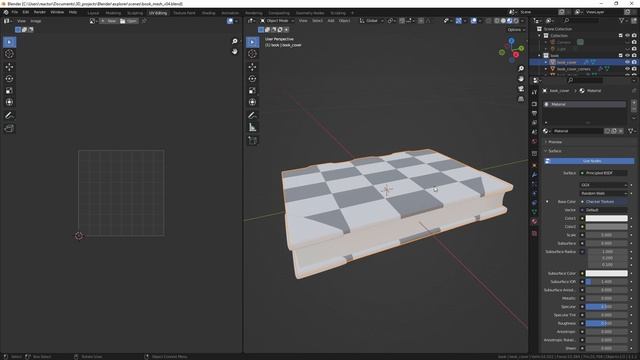Toggle viewport gizmo display

pos(458,21)
